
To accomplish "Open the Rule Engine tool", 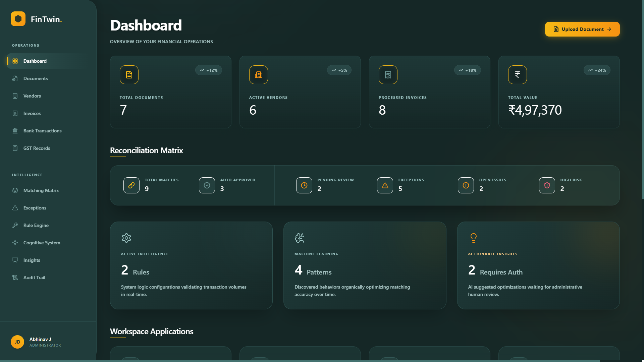I will (36, 225).
